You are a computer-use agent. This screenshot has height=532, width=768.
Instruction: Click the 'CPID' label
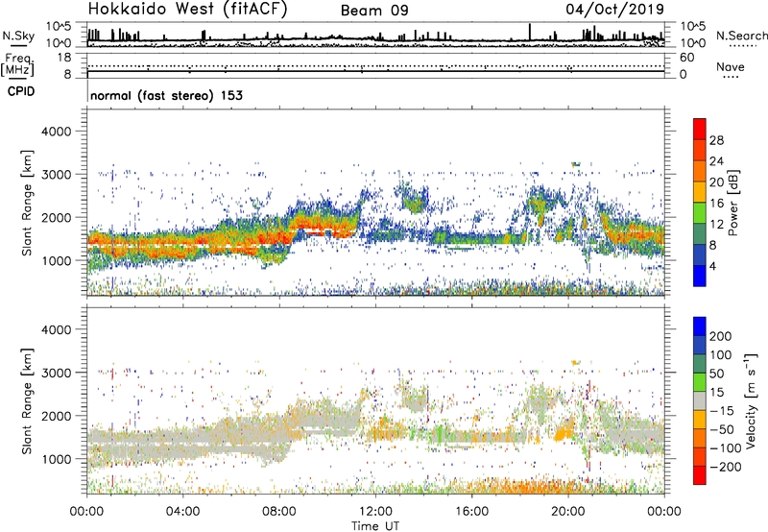coord(21,91)
